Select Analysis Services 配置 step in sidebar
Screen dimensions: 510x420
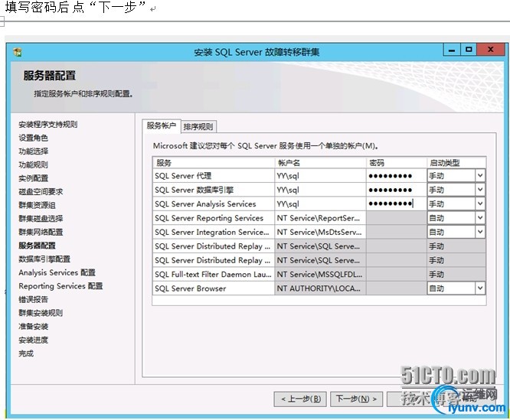pyautogui.click(x=57, y=272)
